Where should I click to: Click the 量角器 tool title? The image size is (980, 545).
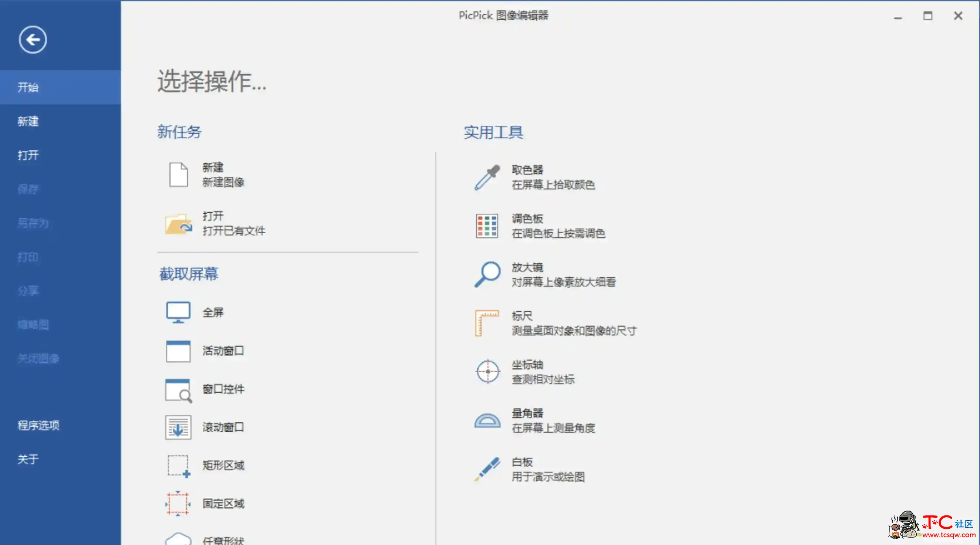[x=527, y=413]
